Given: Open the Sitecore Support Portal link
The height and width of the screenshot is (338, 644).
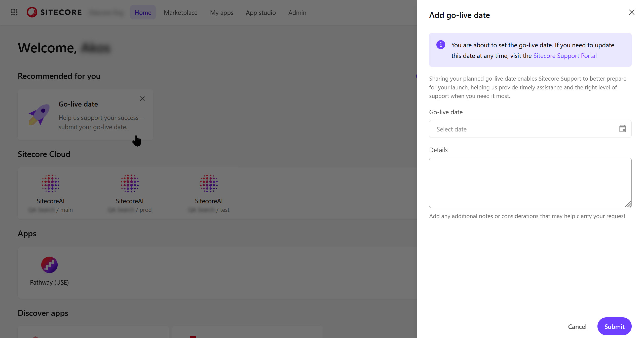Looking at the screenshot, I should (x=565, y=56).
